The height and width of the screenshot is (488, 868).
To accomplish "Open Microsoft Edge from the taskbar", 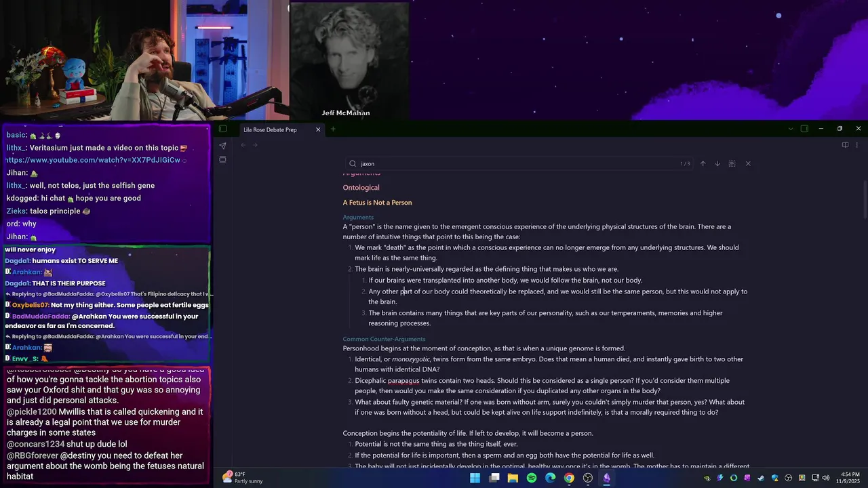I will 551,478.
